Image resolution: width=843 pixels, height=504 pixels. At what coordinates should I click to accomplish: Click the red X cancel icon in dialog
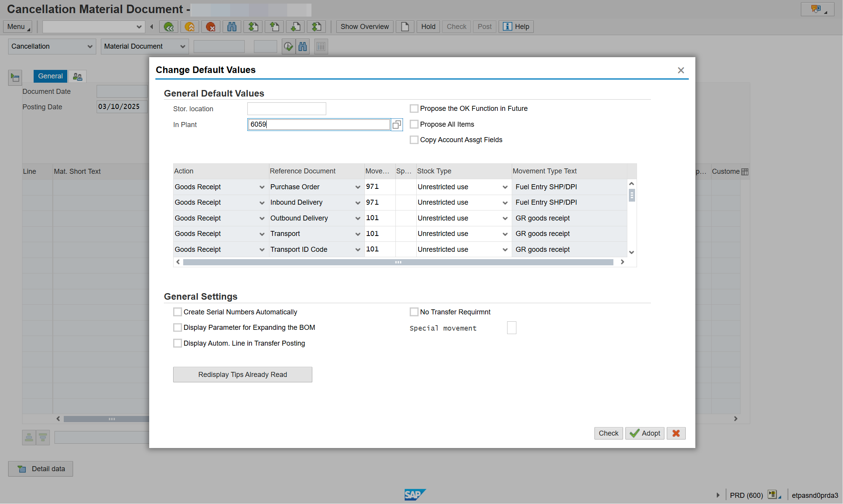tap(676, 433)
